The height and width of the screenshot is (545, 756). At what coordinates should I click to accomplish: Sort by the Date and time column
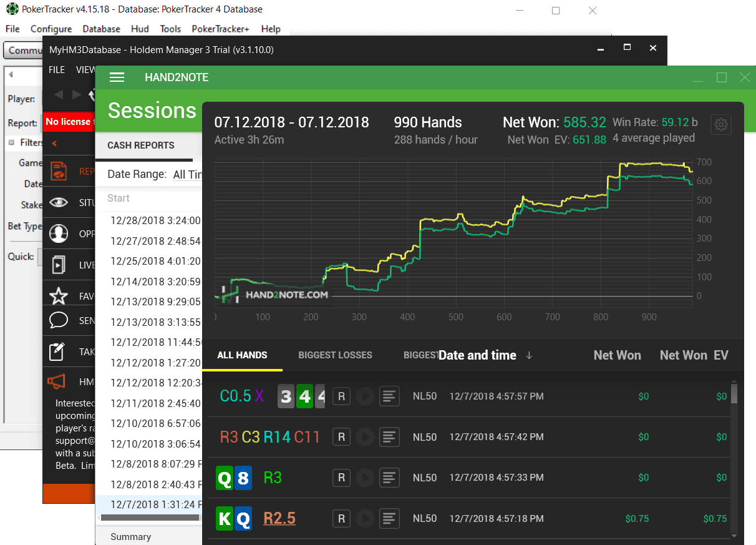[477, 355]
